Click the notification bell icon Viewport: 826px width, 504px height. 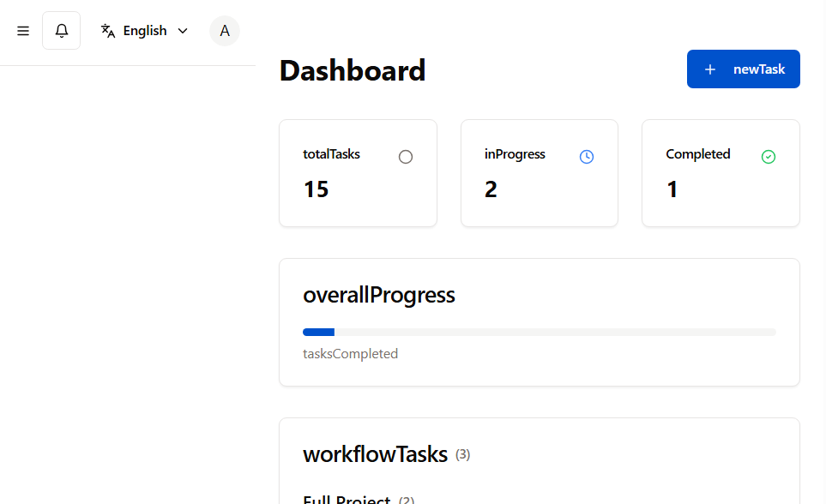[62, 31]
